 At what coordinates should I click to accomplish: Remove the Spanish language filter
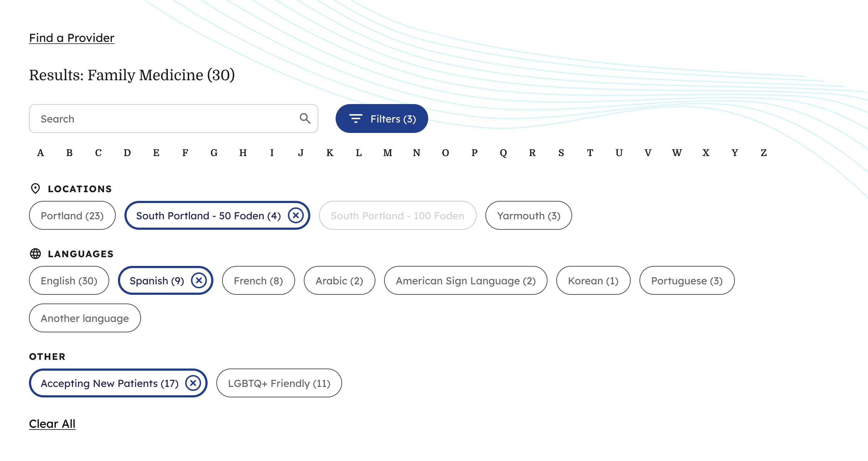(x=199, y=280)
